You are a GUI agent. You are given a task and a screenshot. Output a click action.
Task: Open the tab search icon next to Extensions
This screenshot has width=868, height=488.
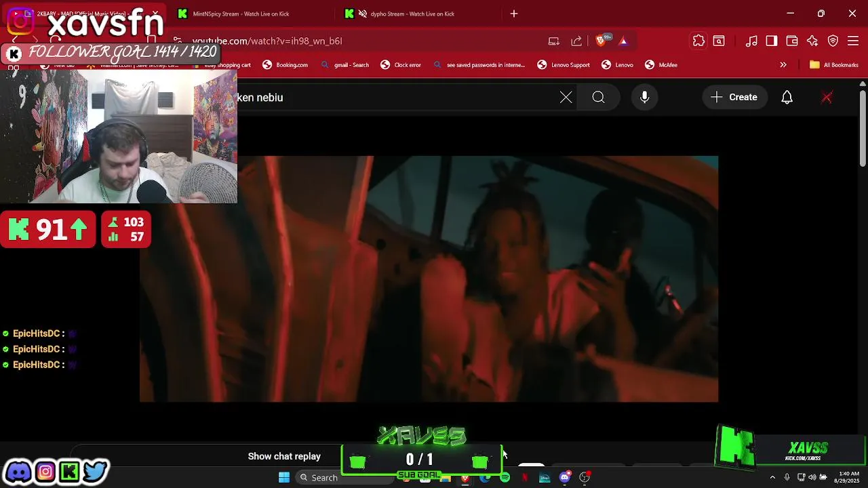tap(719, 41)
